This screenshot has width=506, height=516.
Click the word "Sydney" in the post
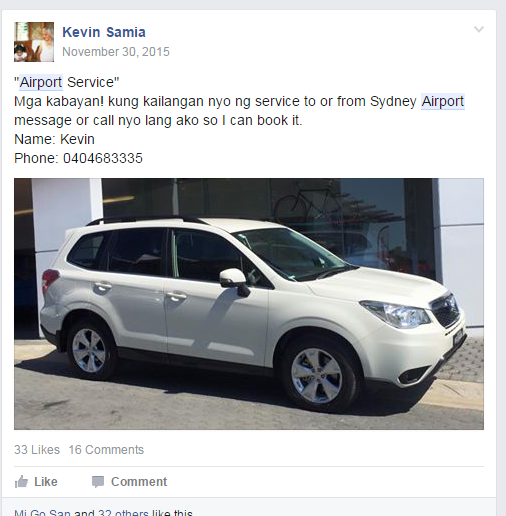coord(393,102)
